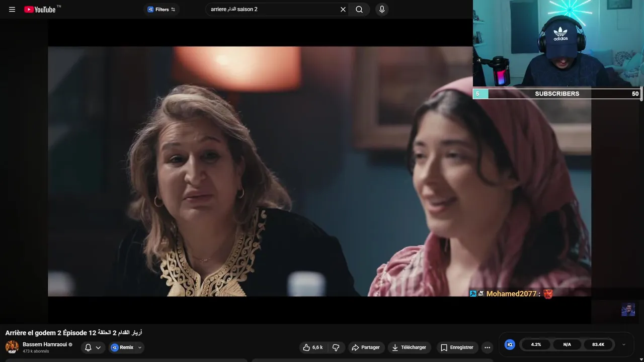644x362 pixels.
Task: Click the N/A vidIQ stat
Action: coord(567,344)
